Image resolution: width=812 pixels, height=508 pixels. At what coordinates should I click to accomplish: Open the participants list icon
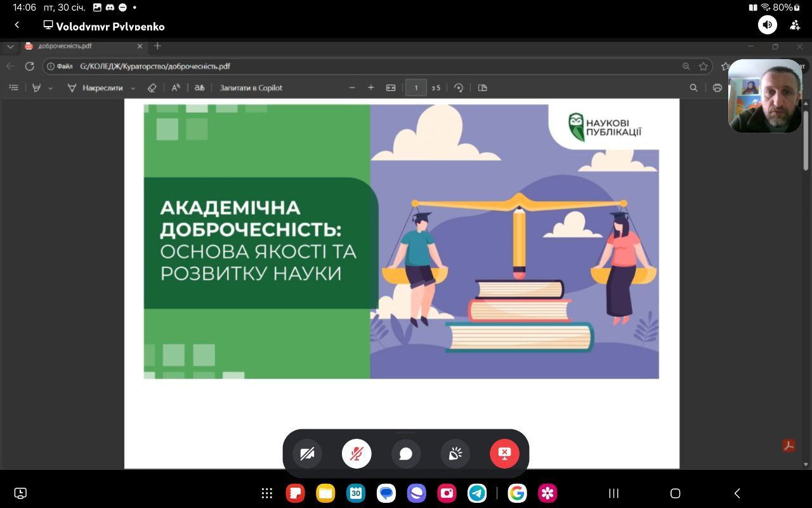[x=795, y=25]
